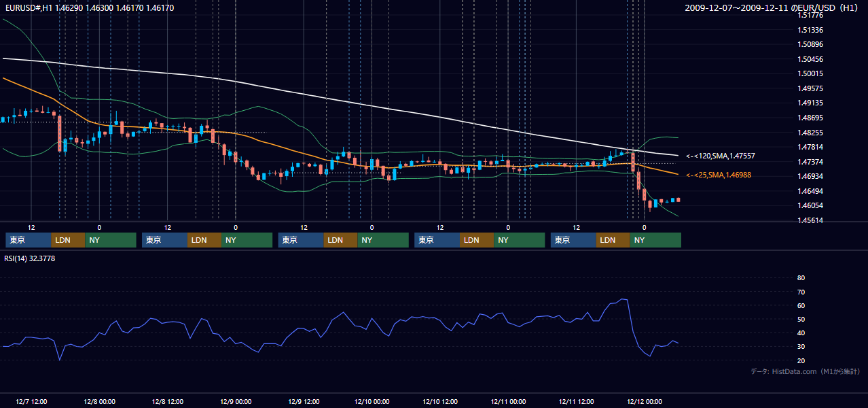Click the RSI(14) 32.3778 indicator label
Image resolution: width=868 pixels, height=408 pixels.
pyautogui.click(x=30, y=258)
